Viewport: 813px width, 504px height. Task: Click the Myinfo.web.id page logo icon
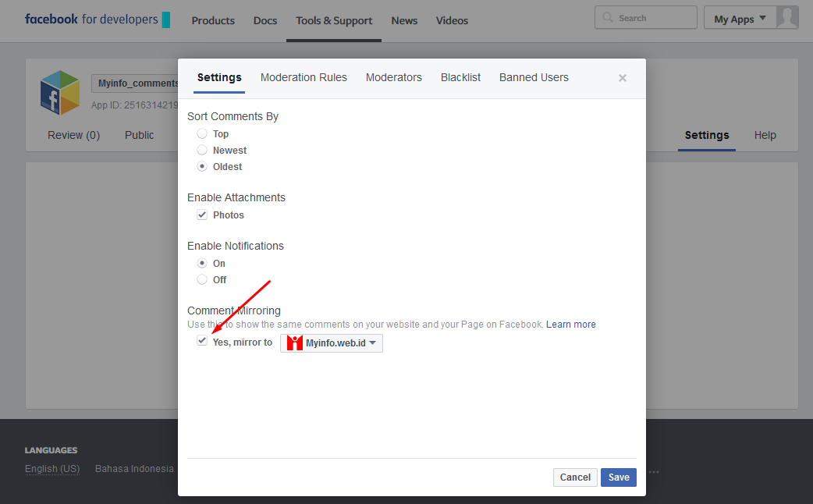294,343
